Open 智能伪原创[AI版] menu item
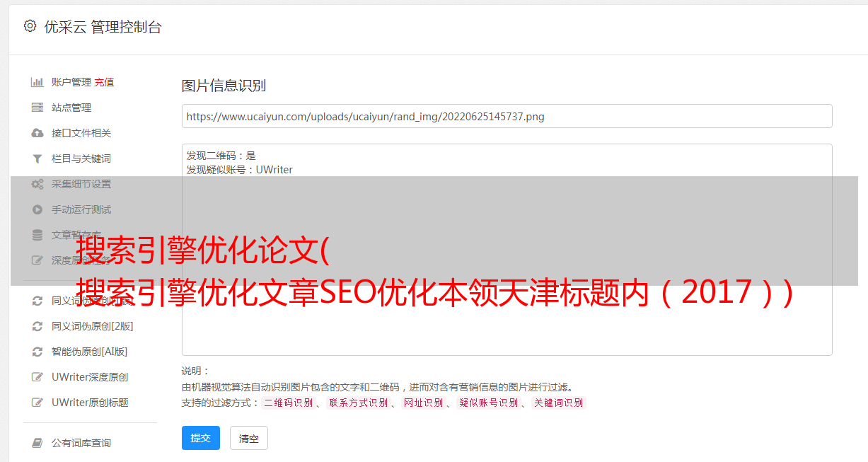 coord(89,352)
